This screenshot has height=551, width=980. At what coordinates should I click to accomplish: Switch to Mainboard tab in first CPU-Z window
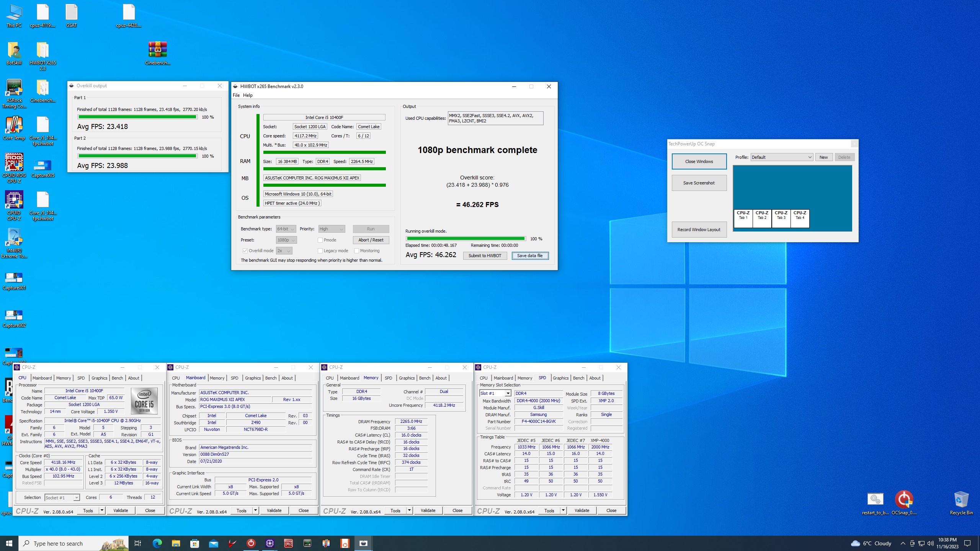[42, 378]
